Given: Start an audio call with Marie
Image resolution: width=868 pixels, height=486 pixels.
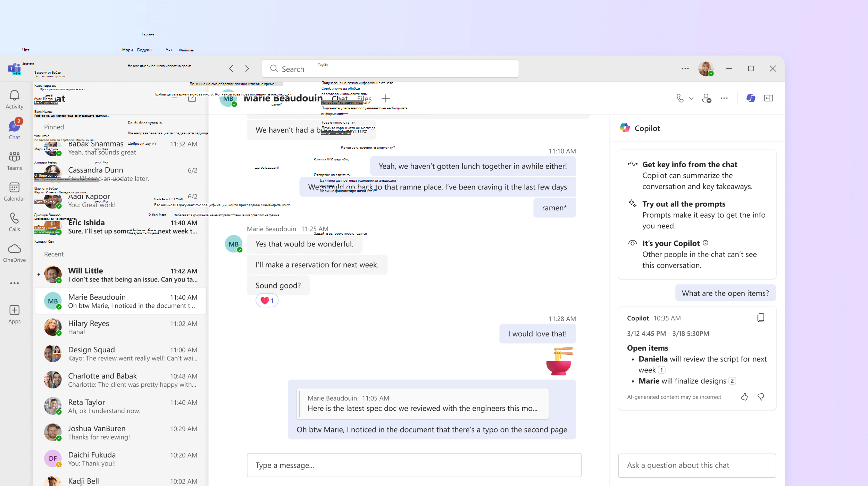Looking at the screenshot, I should [x=680, y=98].
